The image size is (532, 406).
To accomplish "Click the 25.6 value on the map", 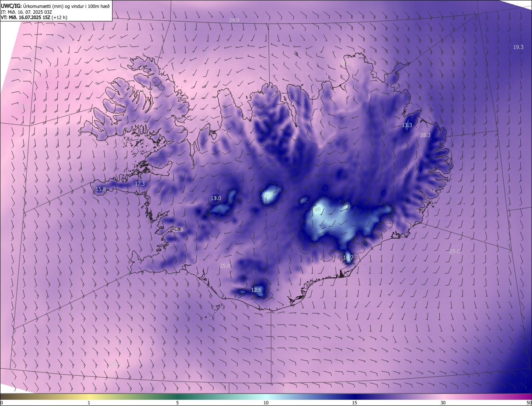I will click(455, 251).
